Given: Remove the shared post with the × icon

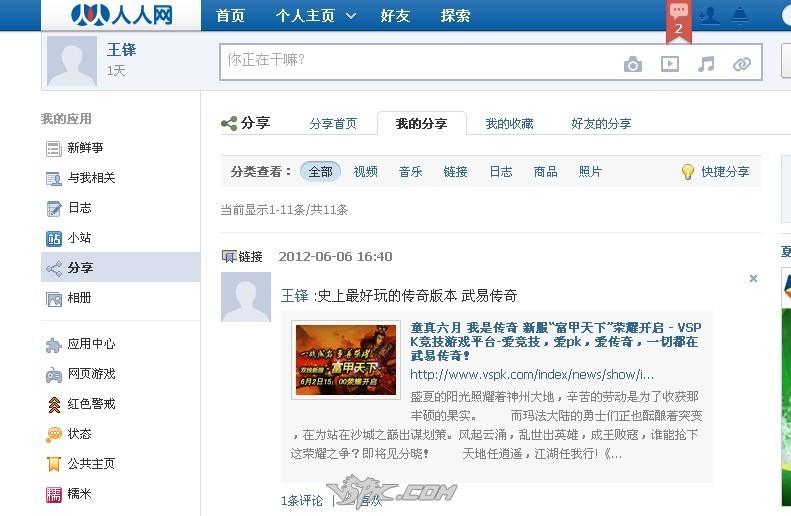Looking at the screenshot, I should [x=753, y=278].
